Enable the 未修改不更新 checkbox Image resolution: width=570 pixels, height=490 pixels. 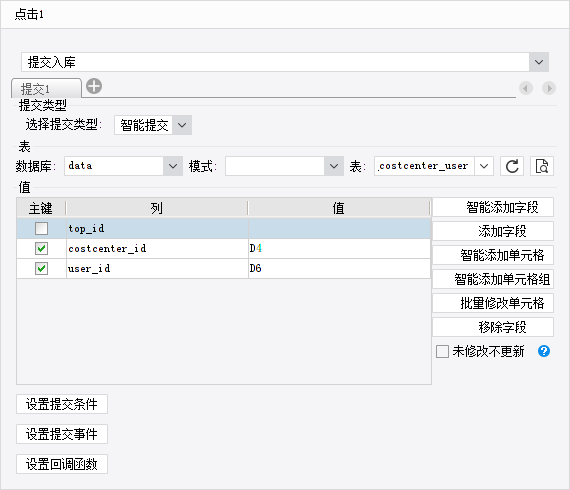442,352
